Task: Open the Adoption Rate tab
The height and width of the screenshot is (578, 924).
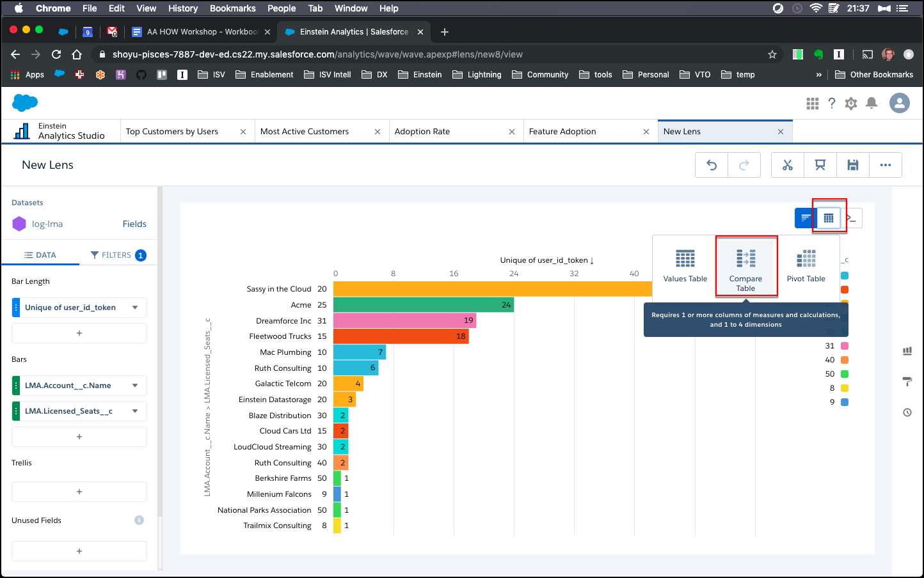Action: tap(422, 132)
